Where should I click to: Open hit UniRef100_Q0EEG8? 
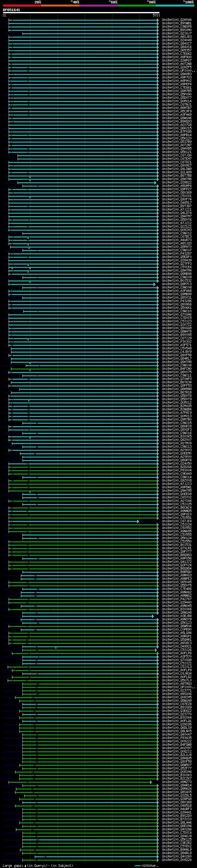tap(177, 494)
